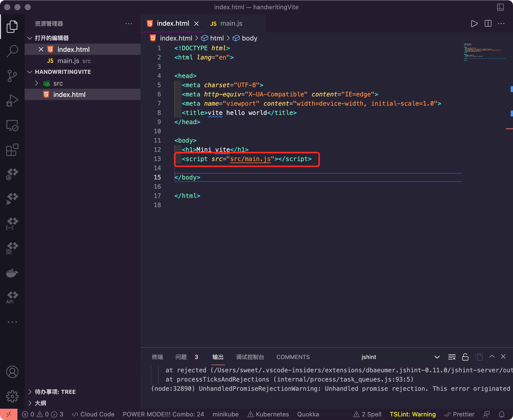Open the 终端 terminal panel tab

[157, 357]
